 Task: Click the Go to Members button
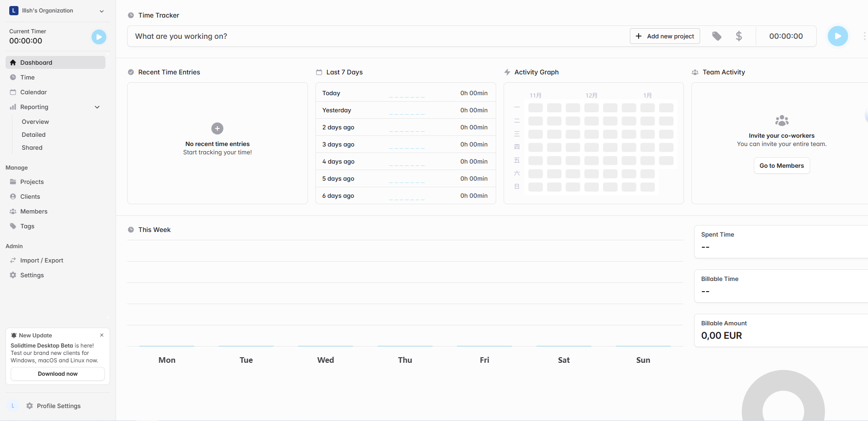coord(782,165)
